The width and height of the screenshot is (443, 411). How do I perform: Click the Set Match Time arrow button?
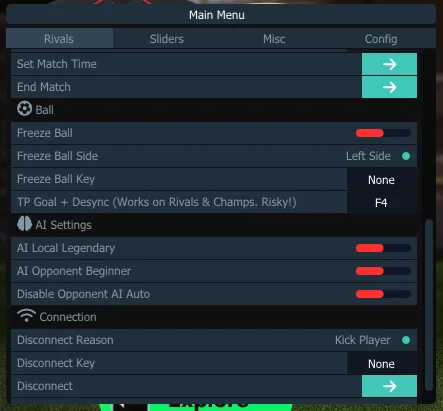click(x=389, y=64)
